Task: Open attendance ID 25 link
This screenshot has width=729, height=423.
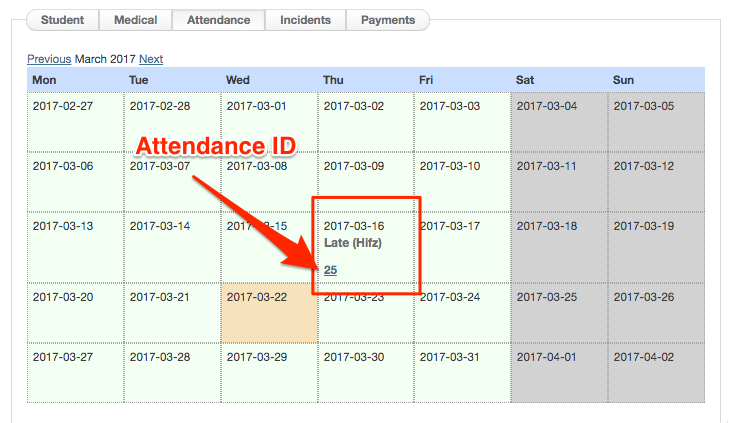Action: coord(330,269)
